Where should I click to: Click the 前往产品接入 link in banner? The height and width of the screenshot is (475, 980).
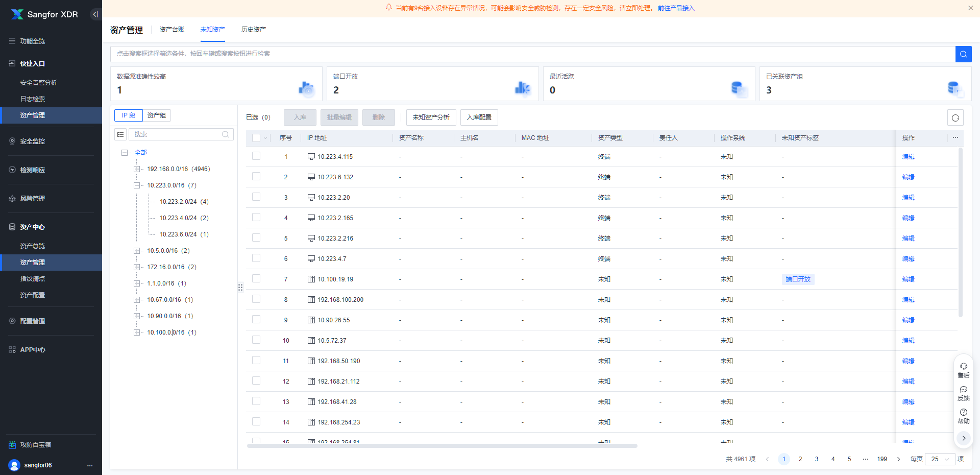676,8
